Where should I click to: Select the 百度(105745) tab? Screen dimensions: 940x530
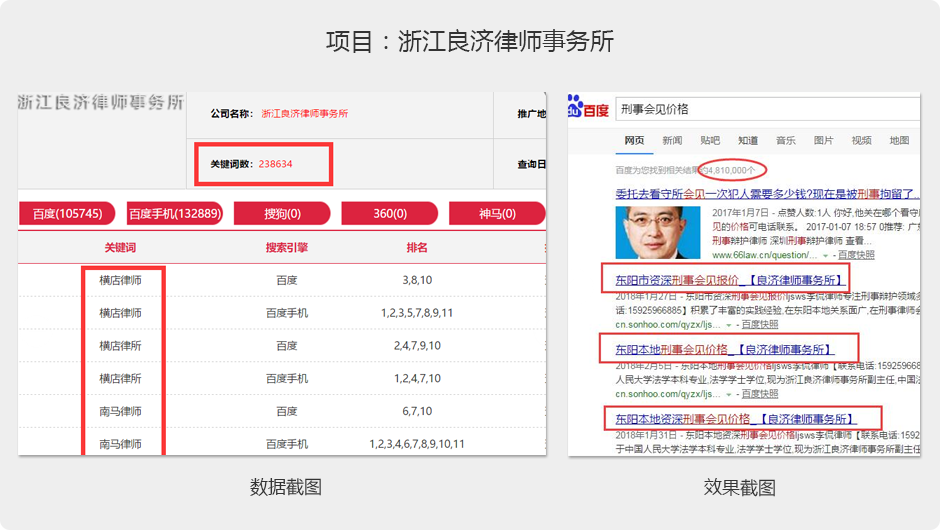point(67,213)
